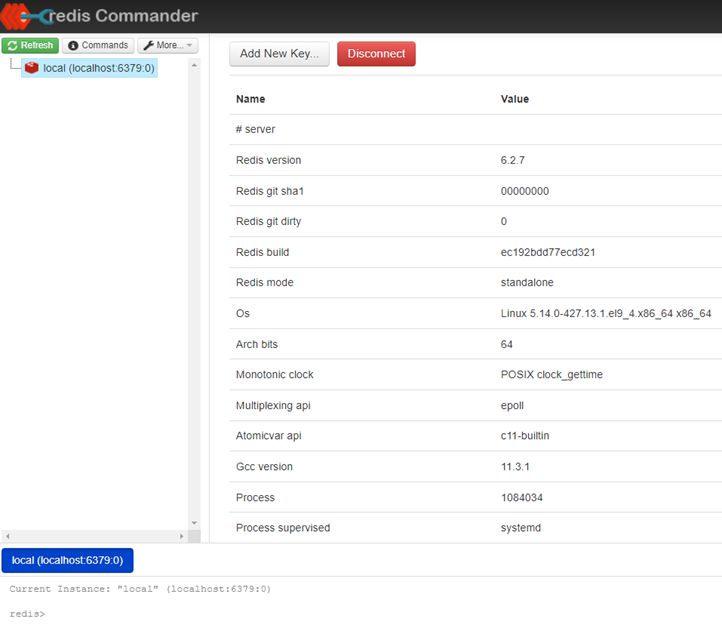Click the Value column header

click(514, 99)
